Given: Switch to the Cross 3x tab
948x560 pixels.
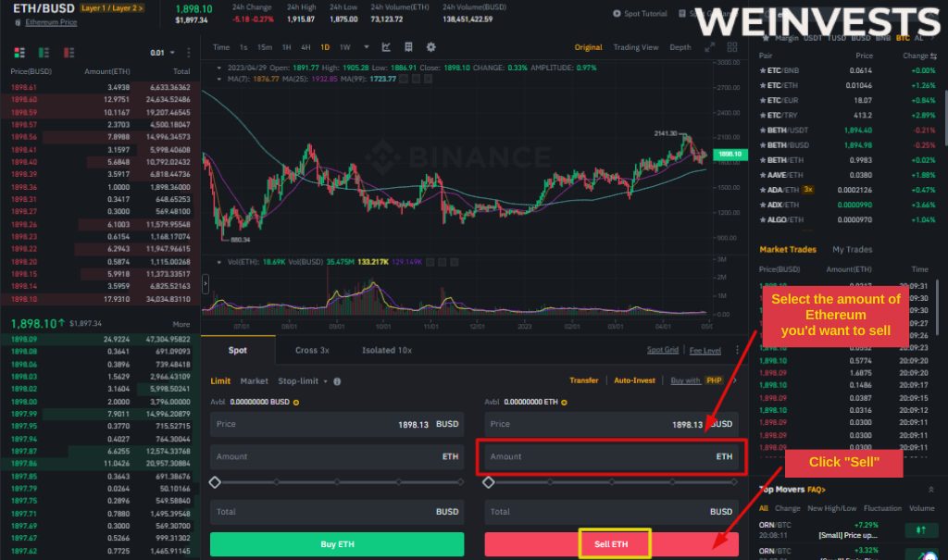Looking at the screenshot, I should 312,350.
